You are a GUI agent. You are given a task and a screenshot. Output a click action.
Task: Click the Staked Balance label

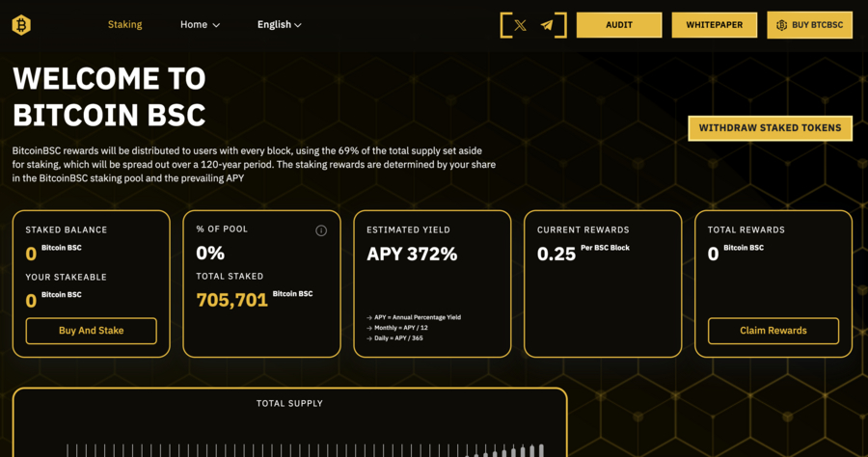[x=67, y=229]
